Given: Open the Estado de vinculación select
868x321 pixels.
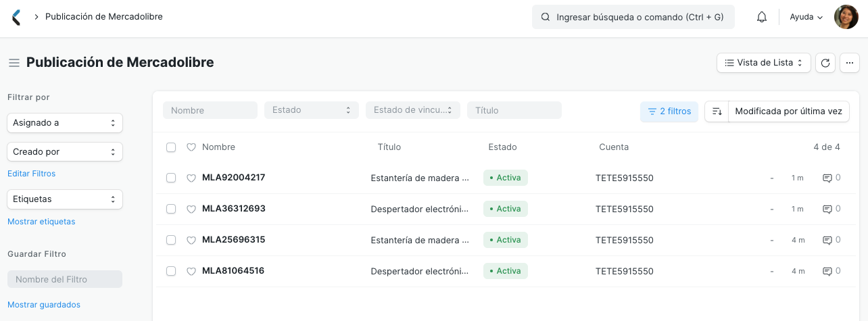Looking at the screenshot, I should click(x=413, y=110).
